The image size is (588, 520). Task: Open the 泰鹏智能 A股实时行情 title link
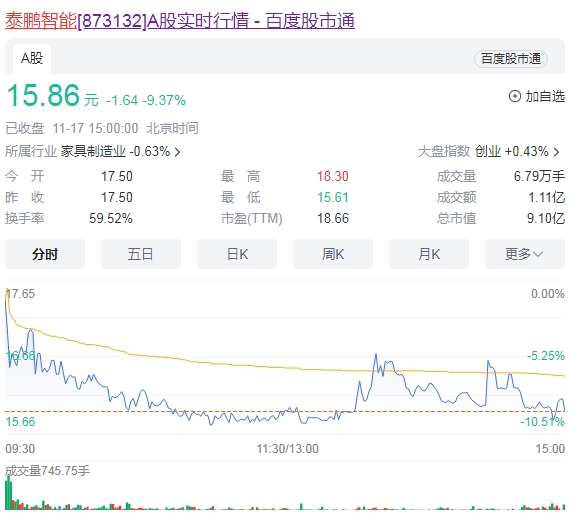180,20
